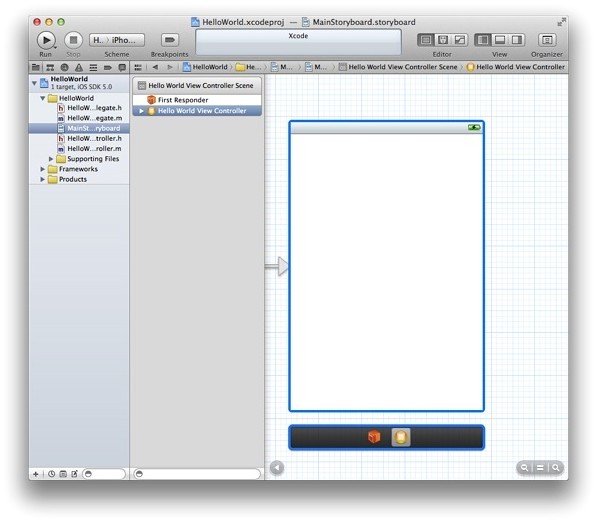Open the Organizer window
Screen dimensions: 597x522
547,40
